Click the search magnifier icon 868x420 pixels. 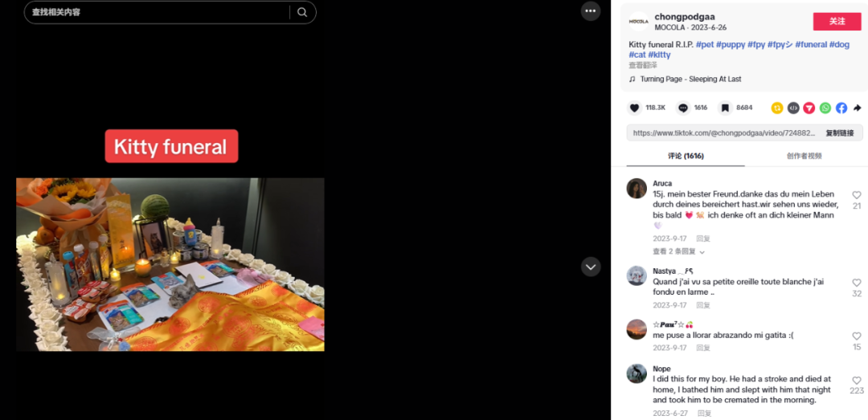(302, 12)
